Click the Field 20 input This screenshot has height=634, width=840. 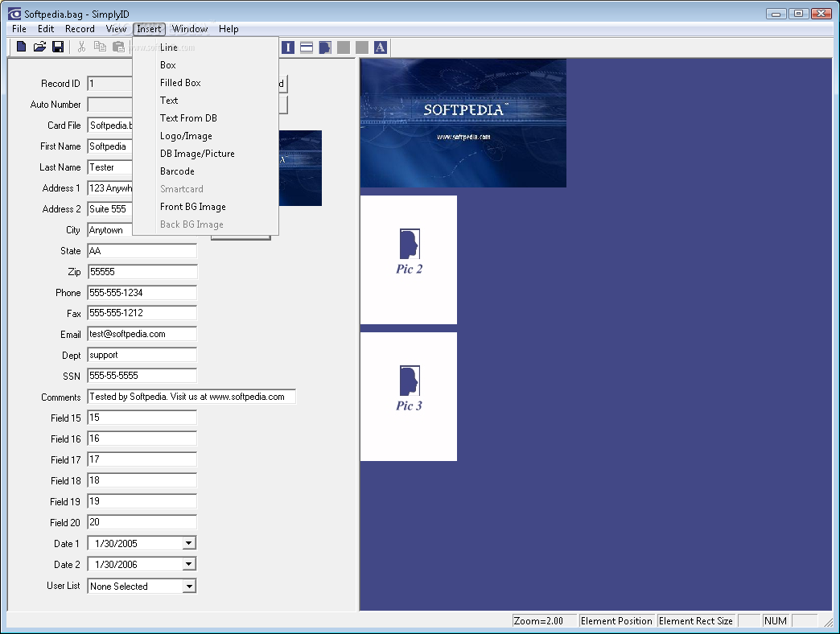pyautogui.click(x=142, y=521)
